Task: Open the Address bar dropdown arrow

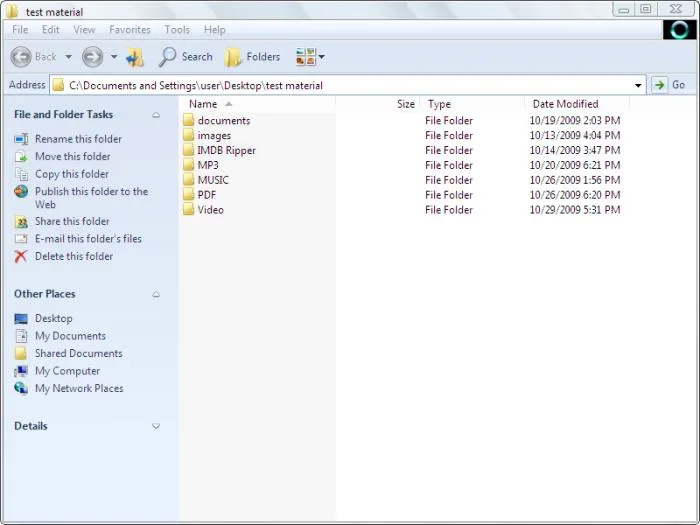Action: tap(638, 85)
